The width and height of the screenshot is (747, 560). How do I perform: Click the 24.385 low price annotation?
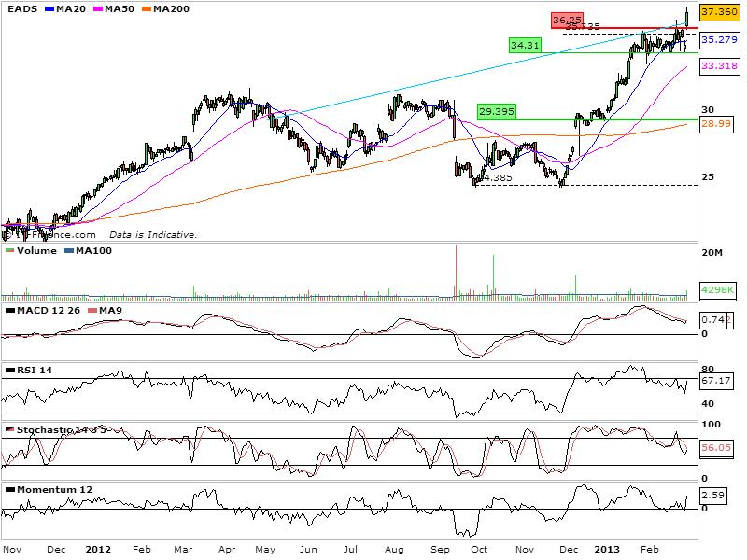(x=496, y=177)
